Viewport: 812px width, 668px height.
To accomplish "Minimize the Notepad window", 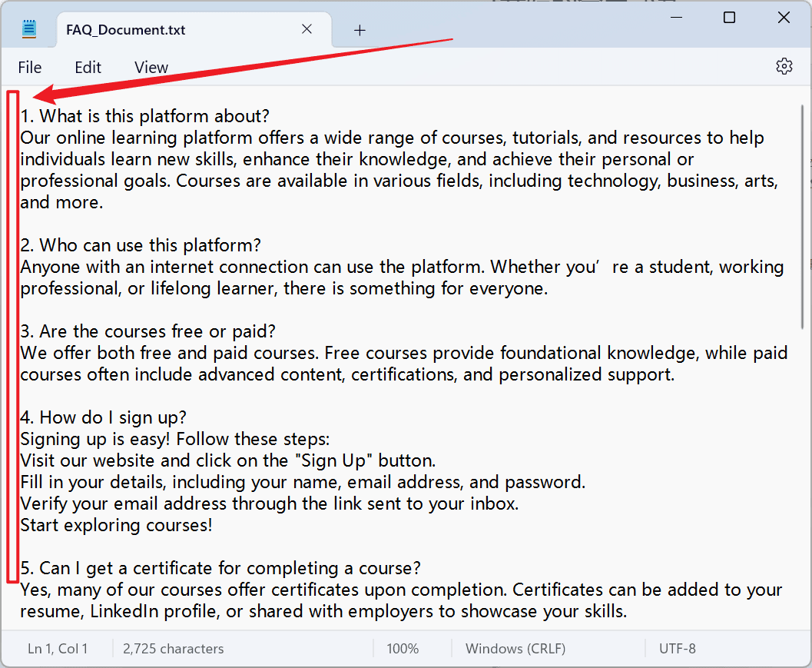I will point(676,18).
